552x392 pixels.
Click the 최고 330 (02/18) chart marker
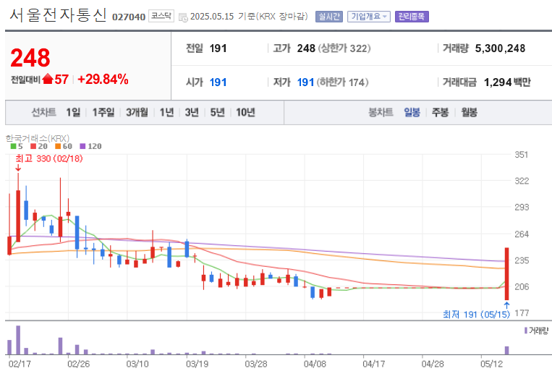[x=49, y=158]
